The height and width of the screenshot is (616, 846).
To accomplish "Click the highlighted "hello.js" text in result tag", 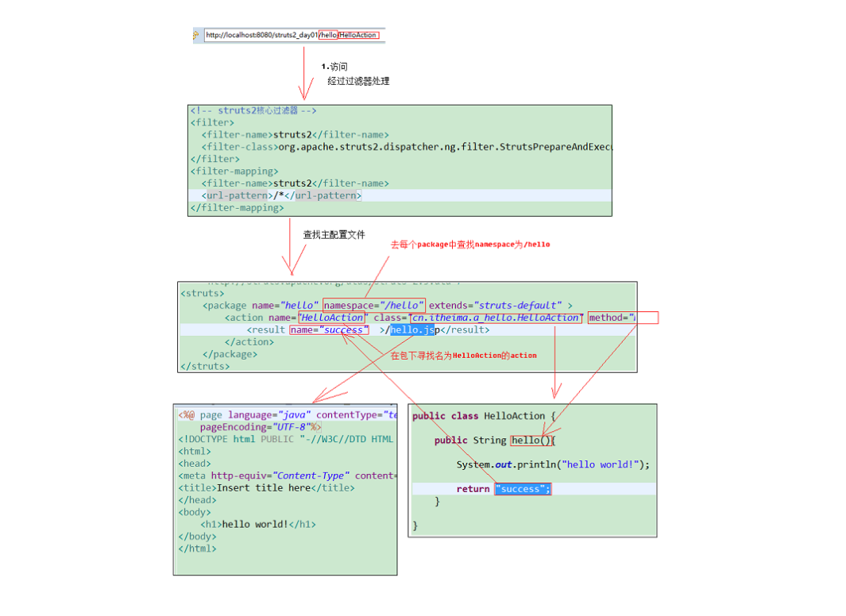I will [412, 329].
